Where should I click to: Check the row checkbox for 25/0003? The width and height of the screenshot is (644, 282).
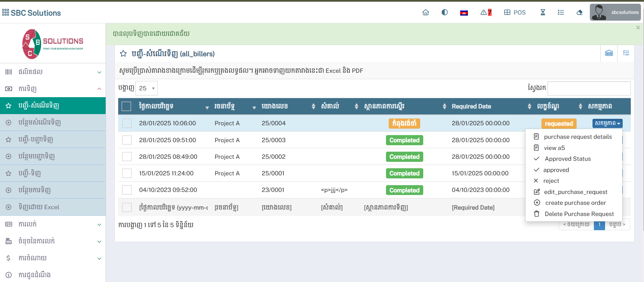click(127, 140)
